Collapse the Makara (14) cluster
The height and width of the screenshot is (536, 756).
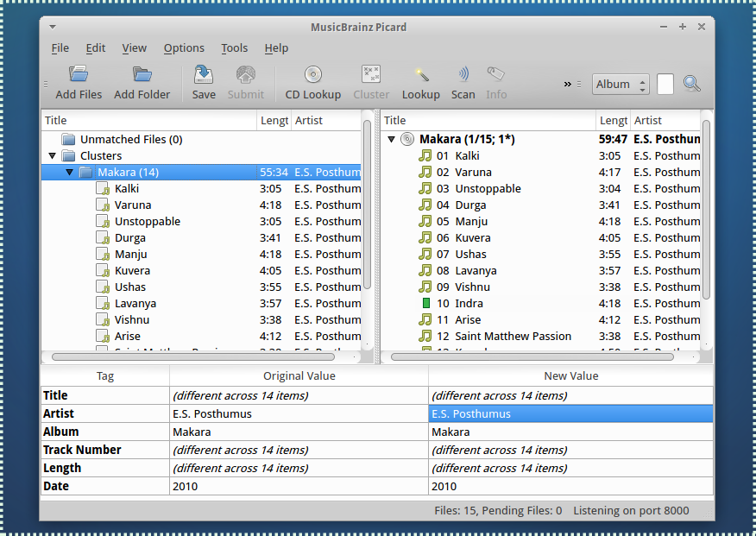pos(69,172)
